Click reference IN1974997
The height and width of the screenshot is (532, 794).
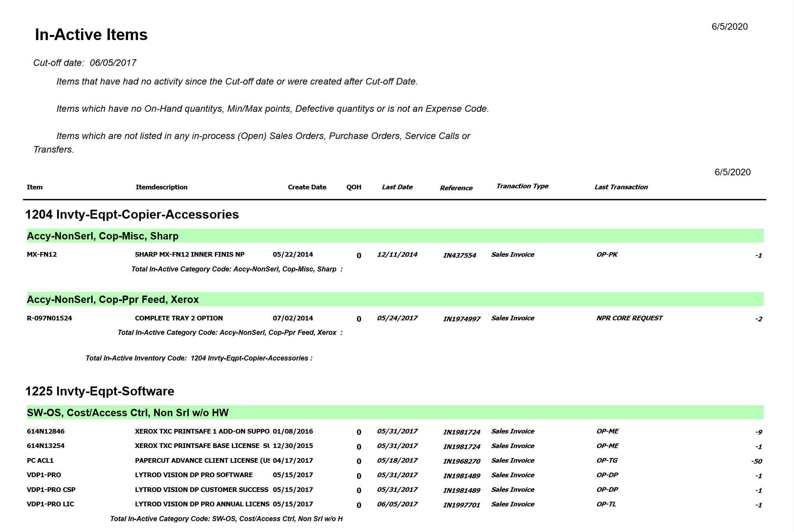coord(462,319)
